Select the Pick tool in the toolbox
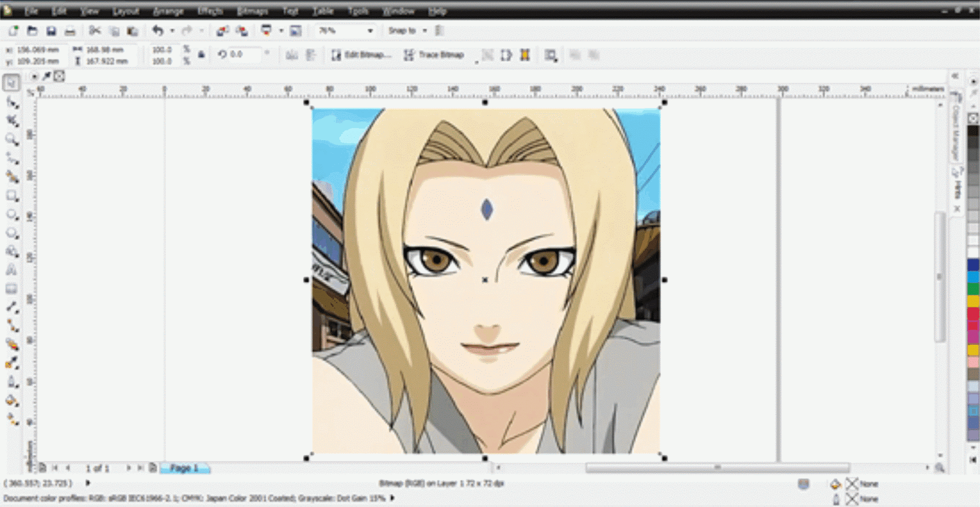 [x=12, y=83]
